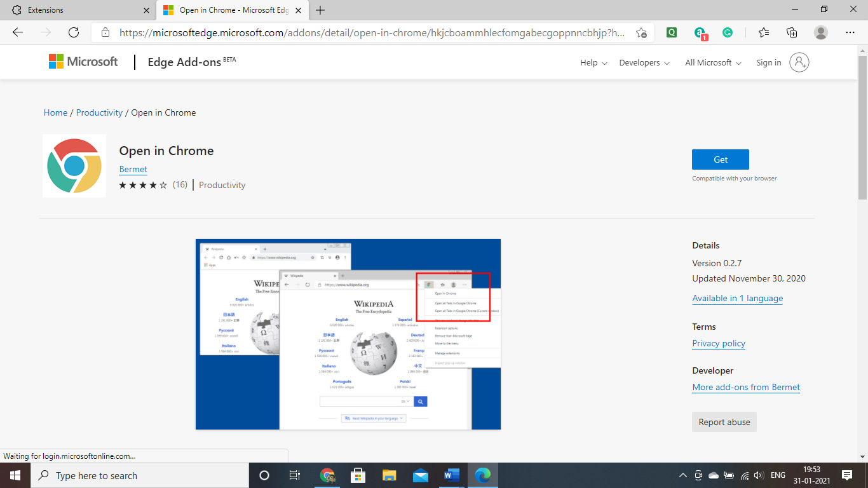Open the Favorites list

[764, 32]
